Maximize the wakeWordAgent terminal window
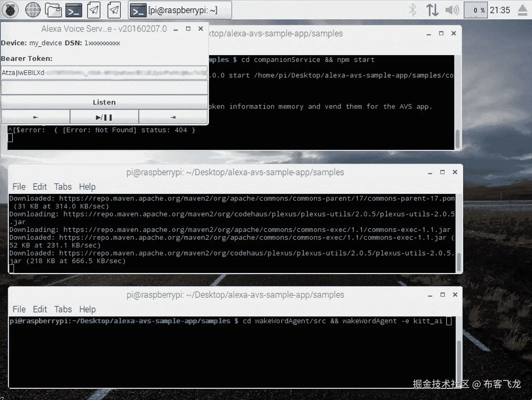532x400 pixels. point(442,295)
